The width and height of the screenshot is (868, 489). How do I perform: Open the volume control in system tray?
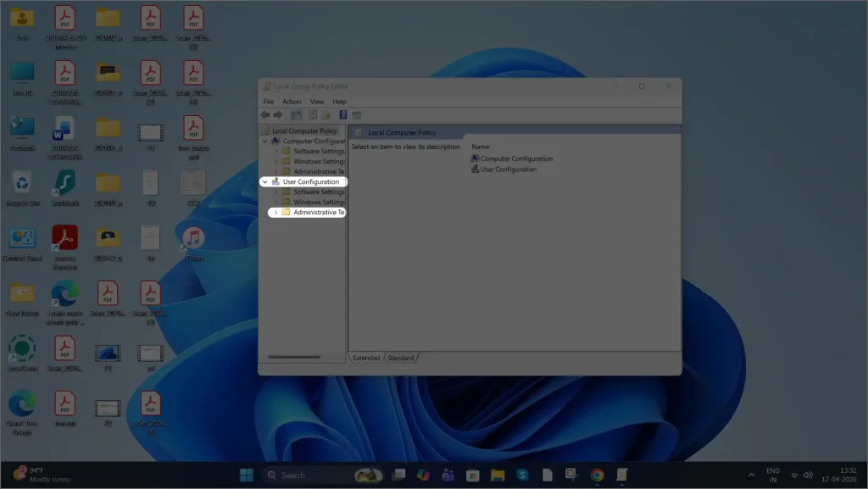click(x=808, y=475)
